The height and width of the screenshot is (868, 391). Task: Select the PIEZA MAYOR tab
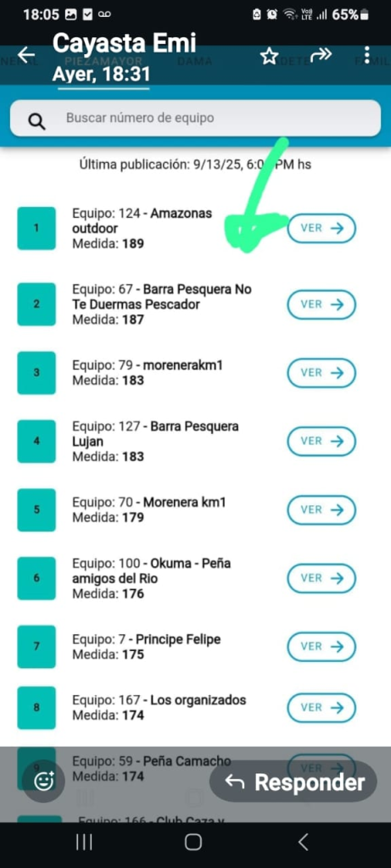coord(103,61)
